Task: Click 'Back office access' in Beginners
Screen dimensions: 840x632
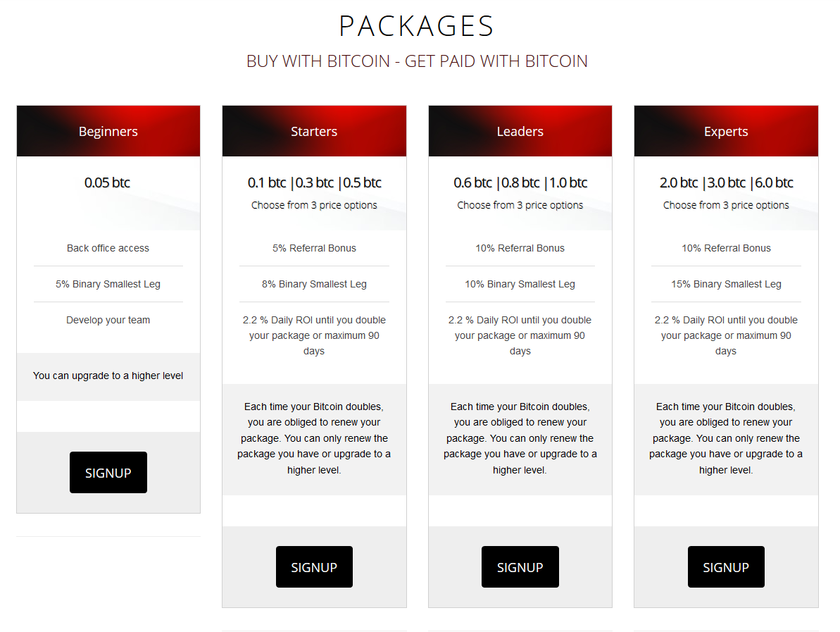Action: (x=108, y=248)
